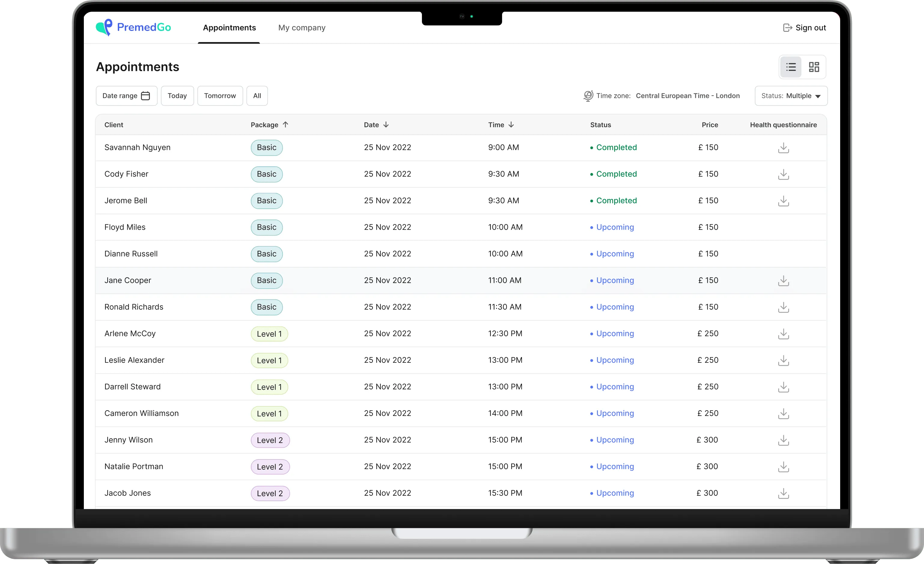Click Level 1 badge for Arlene McCoy
Image resolution: width=924 pixels, height=564 pixels.
269,334
